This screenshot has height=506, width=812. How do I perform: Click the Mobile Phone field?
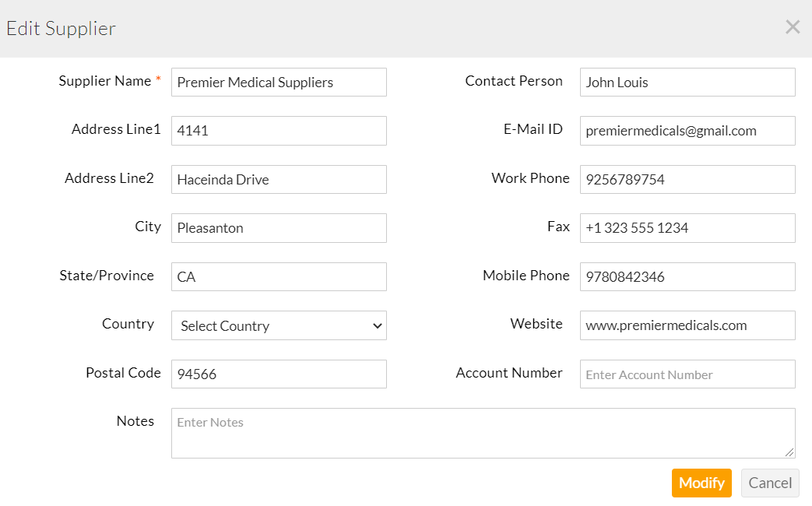click(687, 276)
